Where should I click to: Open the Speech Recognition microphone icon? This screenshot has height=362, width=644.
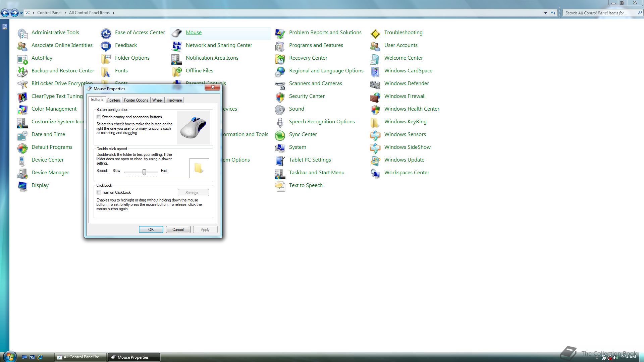pyautogui.click(x=280, y=122)
